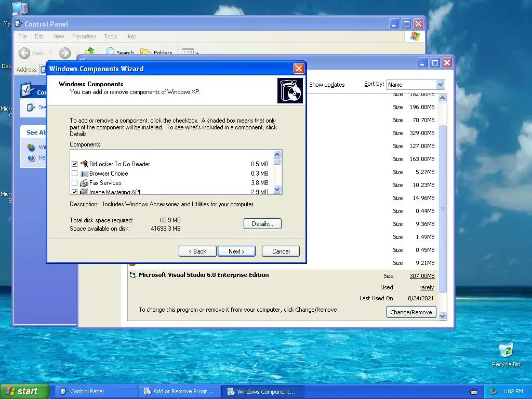Minimize the Control Panel window

tap(394, 24)
